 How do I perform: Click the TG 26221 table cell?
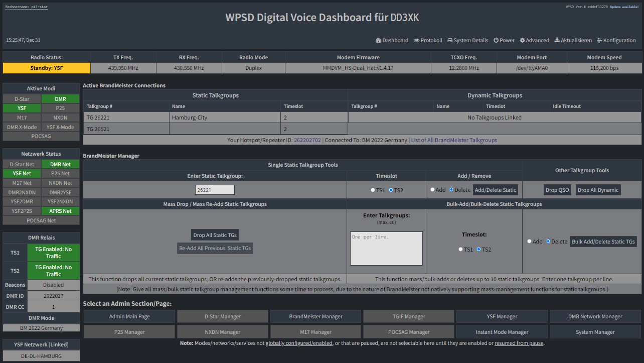point(126,117)
